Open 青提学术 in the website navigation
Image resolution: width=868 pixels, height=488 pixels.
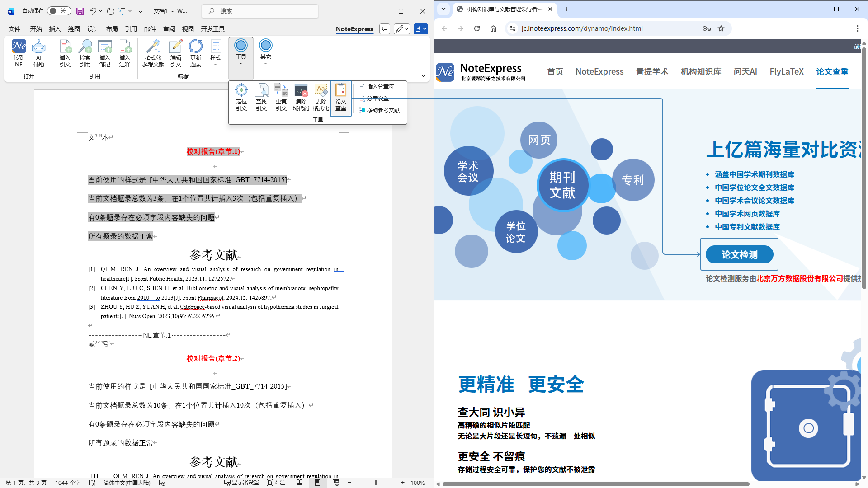point(652,71)
